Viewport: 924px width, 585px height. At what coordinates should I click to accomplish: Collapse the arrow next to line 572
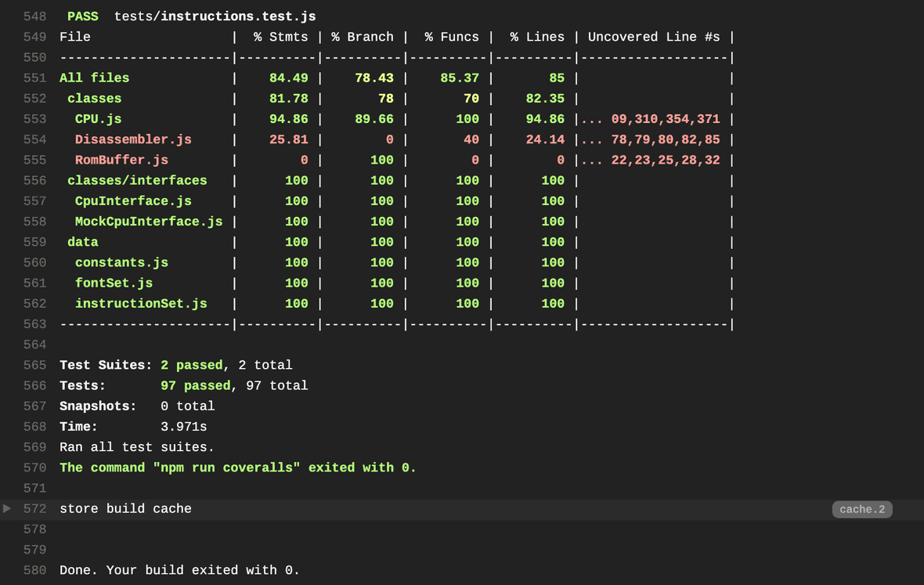[x=6, y=508]
